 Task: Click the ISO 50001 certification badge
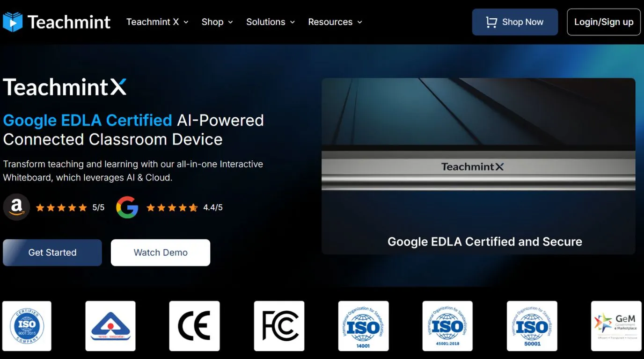pos(532,326)
